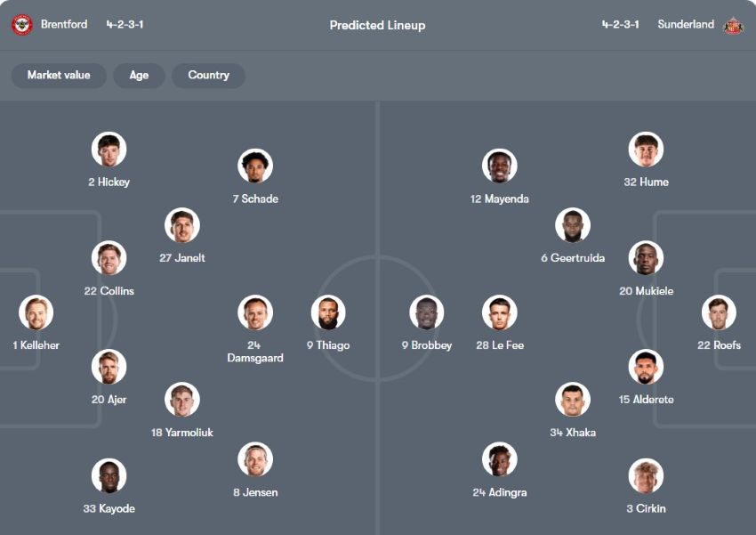
Task: Select Mayenda's player photo
Action: click(500, 166)
